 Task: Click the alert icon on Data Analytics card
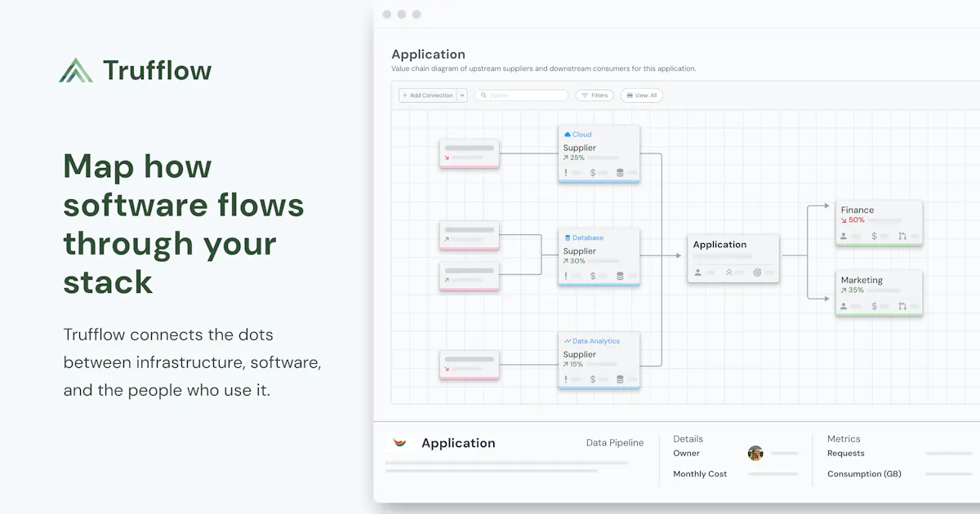point(565,379)
